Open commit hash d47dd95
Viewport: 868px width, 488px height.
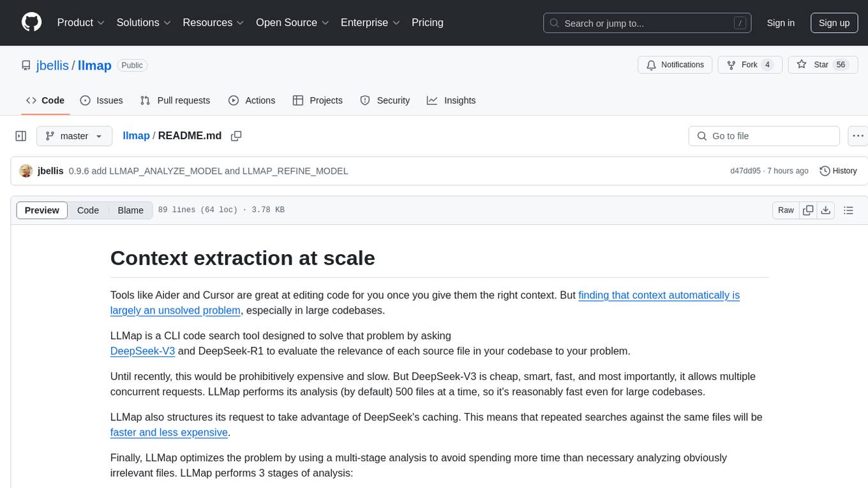click(x=745, y=171)
